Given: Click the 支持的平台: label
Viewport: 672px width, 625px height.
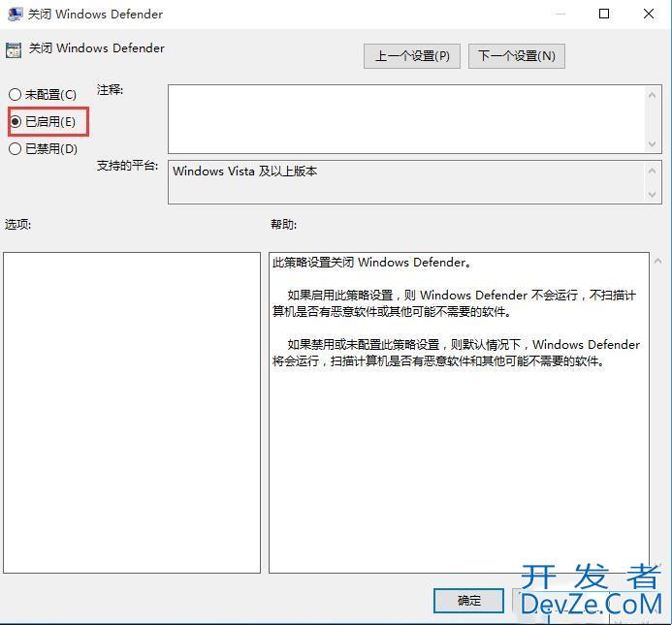Looking at the screenshot, I should [128, 166].
